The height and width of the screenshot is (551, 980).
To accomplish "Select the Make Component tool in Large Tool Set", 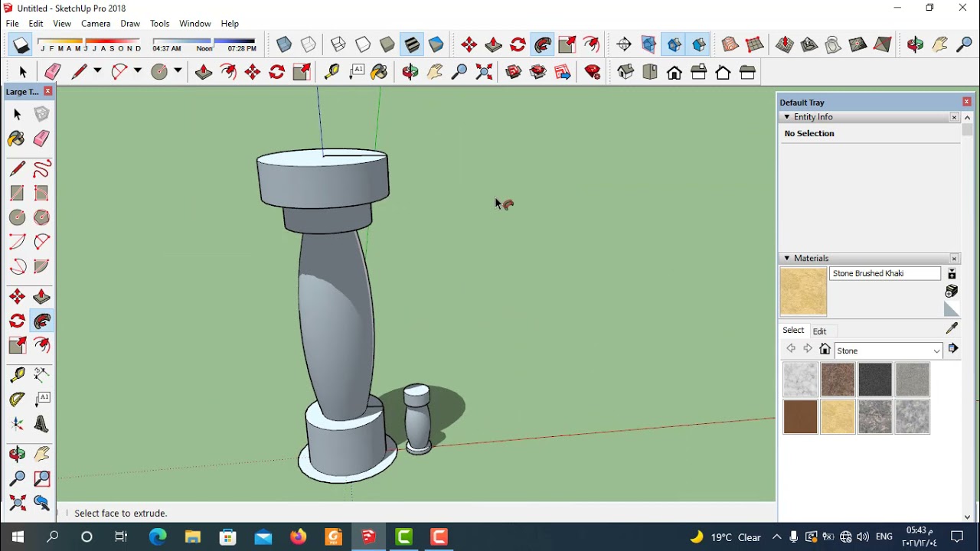I will pos(41,114).
